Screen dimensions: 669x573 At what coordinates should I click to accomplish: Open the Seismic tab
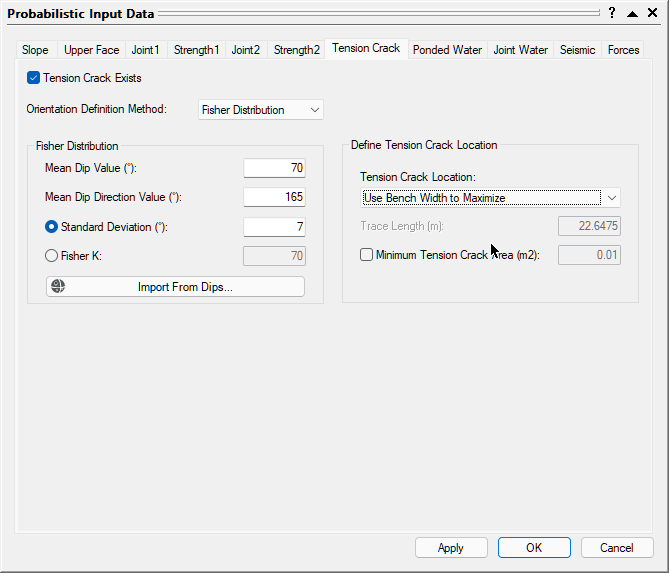577,50
